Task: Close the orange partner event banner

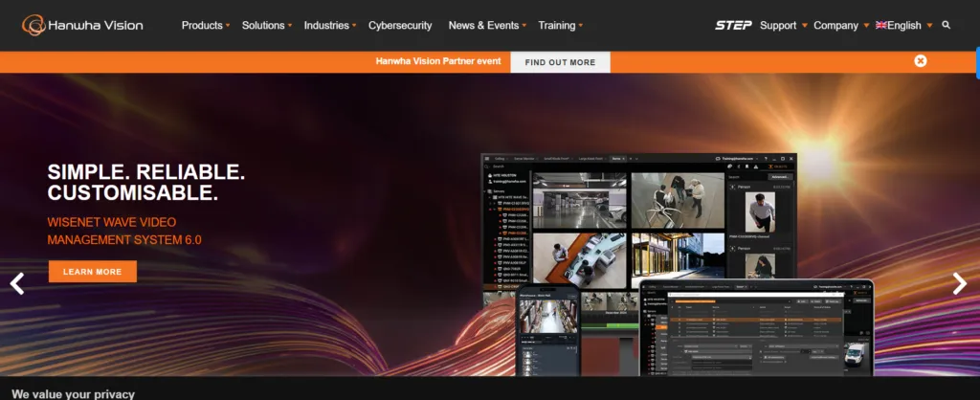Action: click(x=920, y=60)
